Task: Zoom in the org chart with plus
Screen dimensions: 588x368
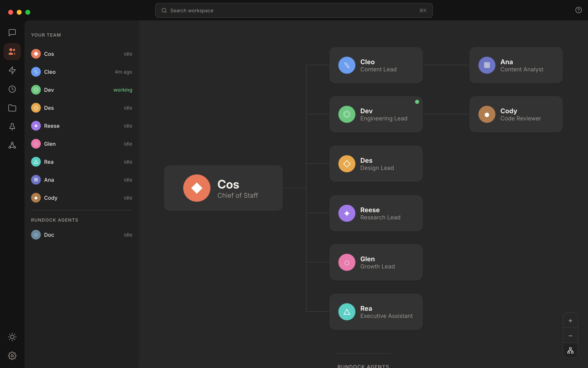Action: click(570, 321)
